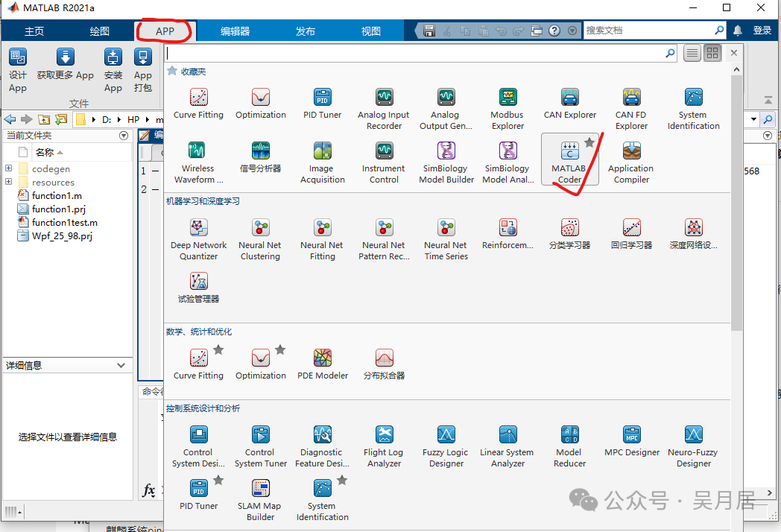Switch app gallery to grid view
This screenshot has height=532, width=781.
(712, 53)
